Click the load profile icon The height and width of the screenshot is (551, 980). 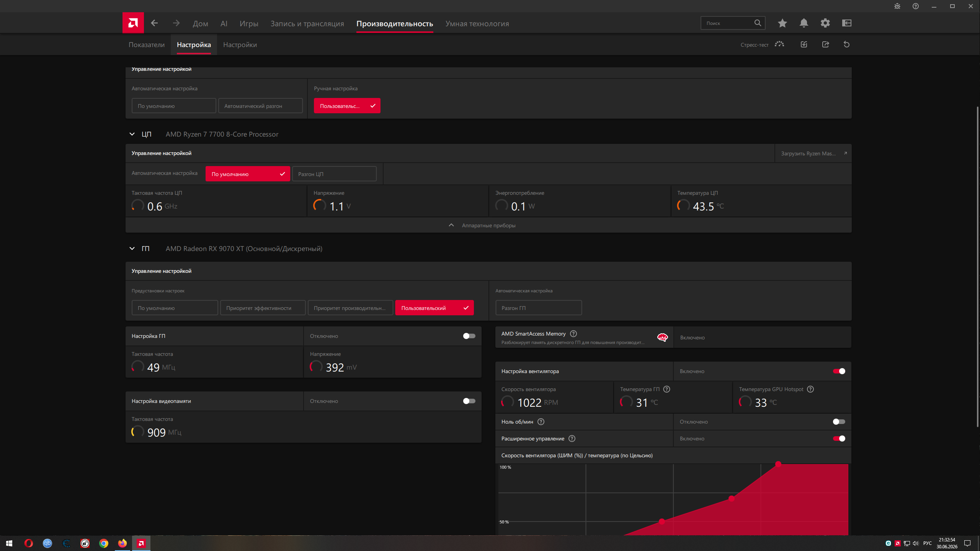point(804,44)
